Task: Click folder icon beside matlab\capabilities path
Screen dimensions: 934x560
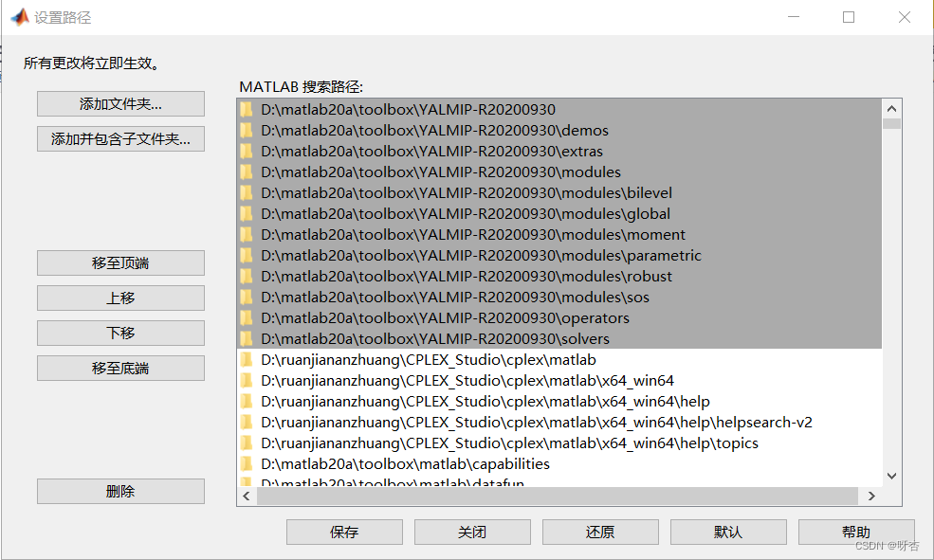Action: (247, 463)
